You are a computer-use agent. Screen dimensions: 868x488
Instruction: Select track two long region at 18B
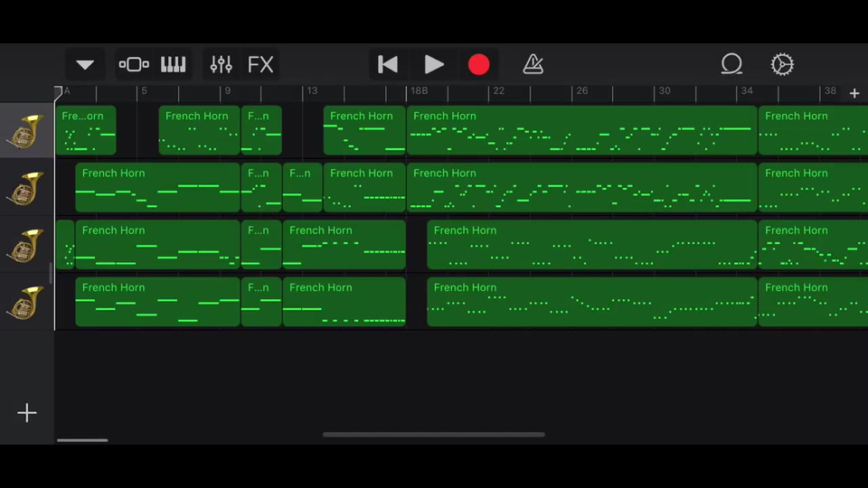point(581,188)
